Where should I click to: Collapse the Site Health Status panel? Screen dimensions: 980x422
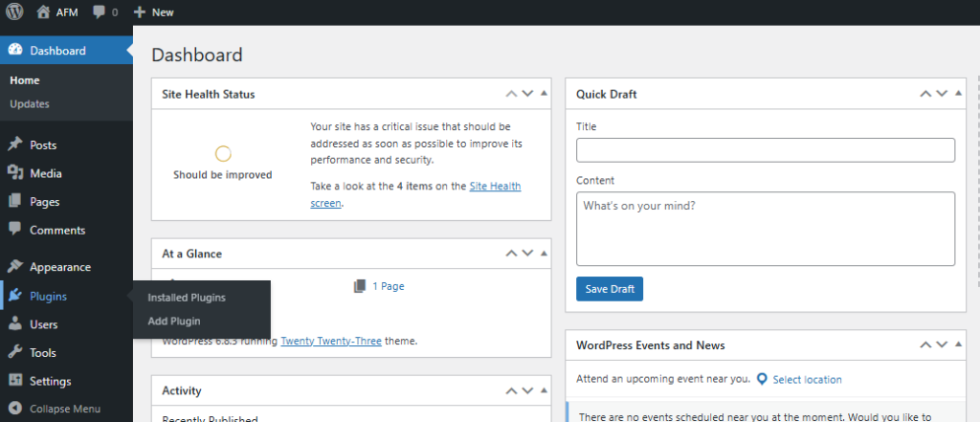544,94
